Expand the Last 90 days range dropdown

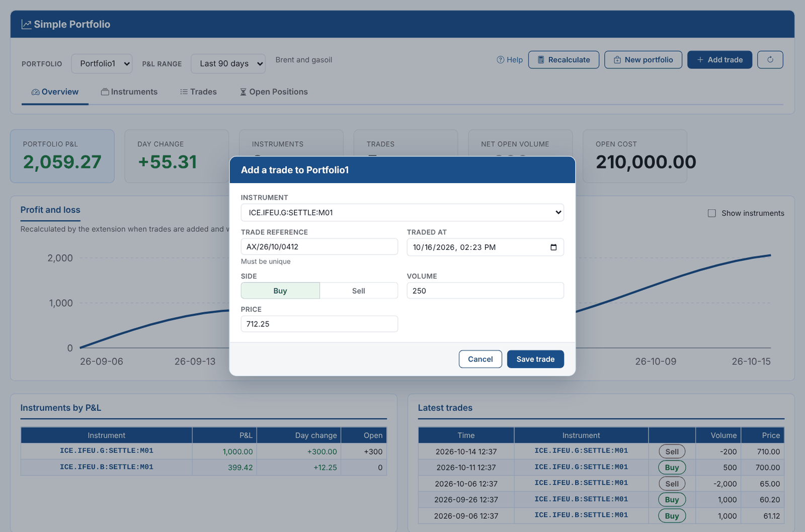pos(228,64)
